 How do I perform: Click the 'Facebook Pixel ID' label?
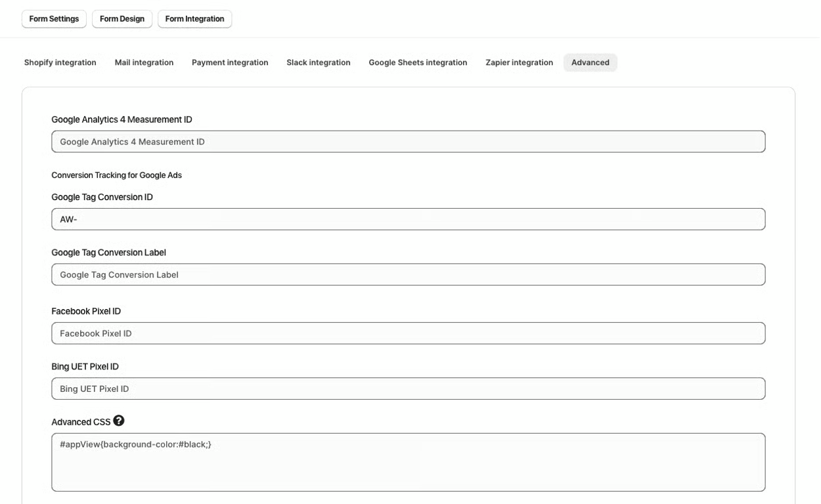click(x=86, y=311)
